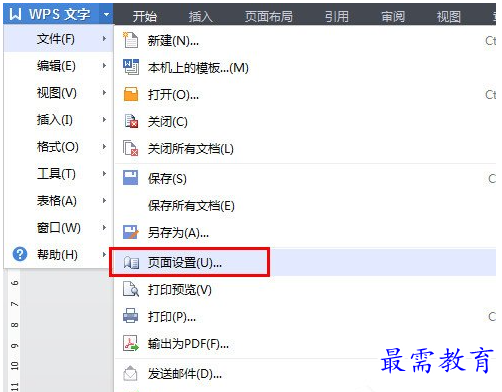Click the printer icon
Image resolution: width=502 pixels, height=392 pixels.
(130, 316)
